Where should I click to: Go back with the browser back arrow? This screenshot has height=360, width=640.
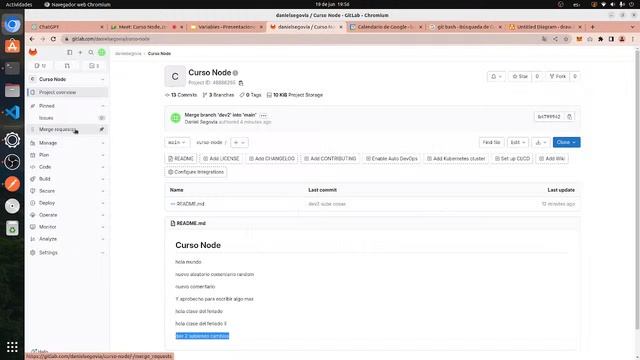[32, 39]
